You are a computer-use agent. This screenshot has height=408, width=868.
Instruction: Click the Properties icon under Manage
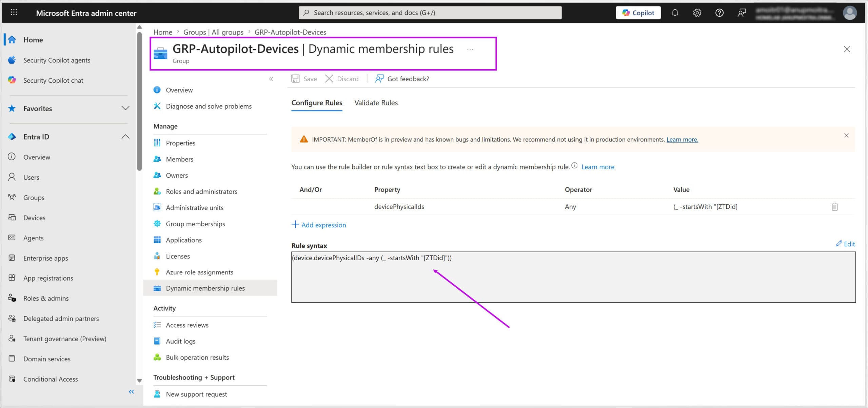click(x=157, y=143)
